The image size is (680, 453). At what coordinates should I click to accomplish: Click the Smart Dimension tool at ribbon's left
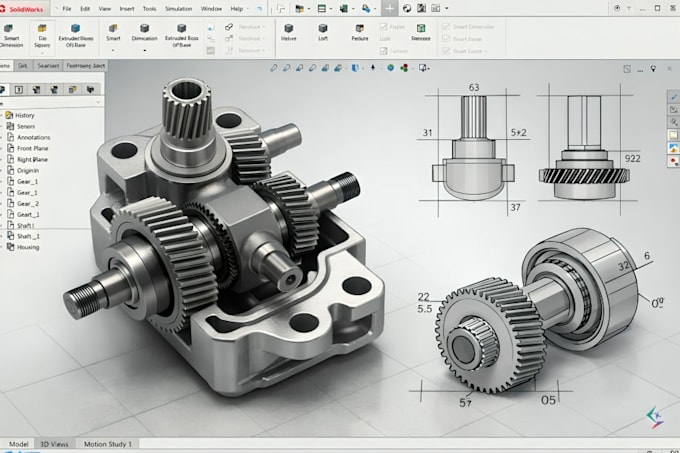click(x=11, y=36)
